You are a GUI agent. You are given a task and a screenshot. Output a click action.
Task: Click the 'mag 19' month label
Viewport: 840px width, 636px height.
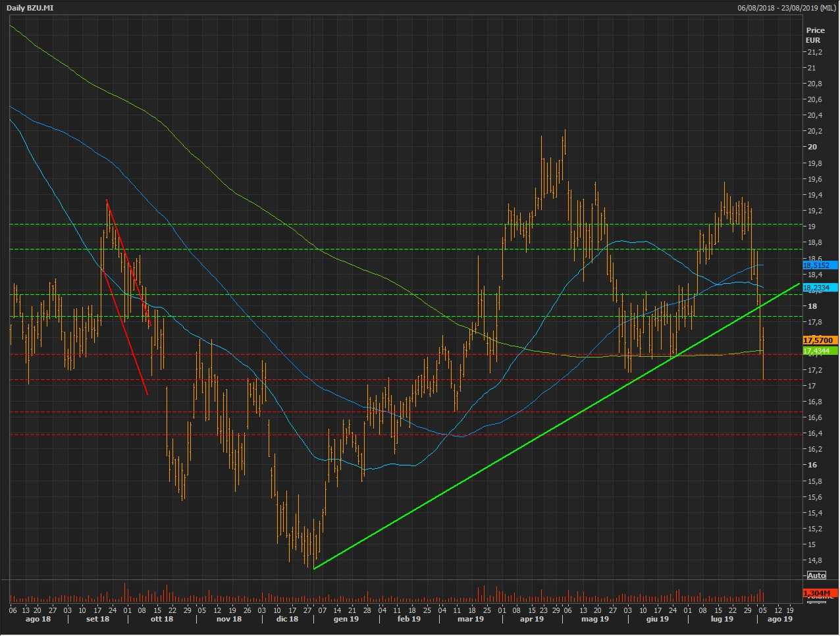point(595,619)
